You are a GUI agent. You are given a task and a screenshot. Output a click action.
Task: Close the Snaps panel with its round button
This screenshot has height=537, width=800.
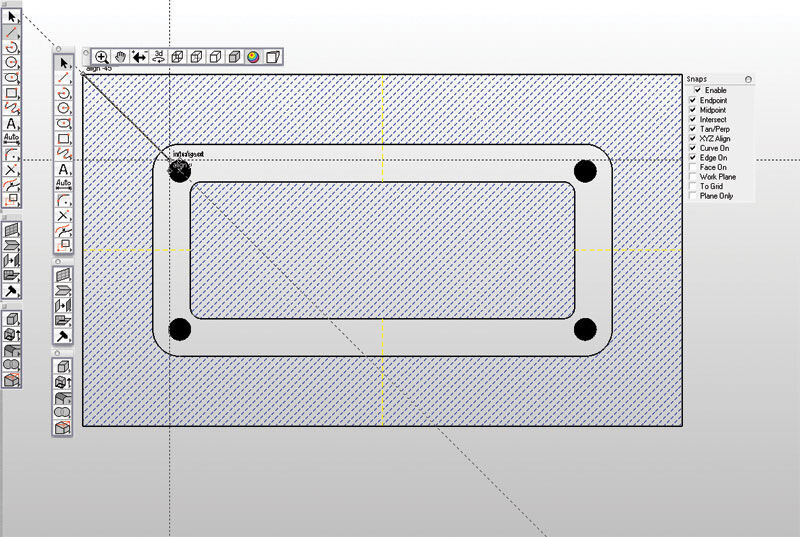[x=748, y=79]
